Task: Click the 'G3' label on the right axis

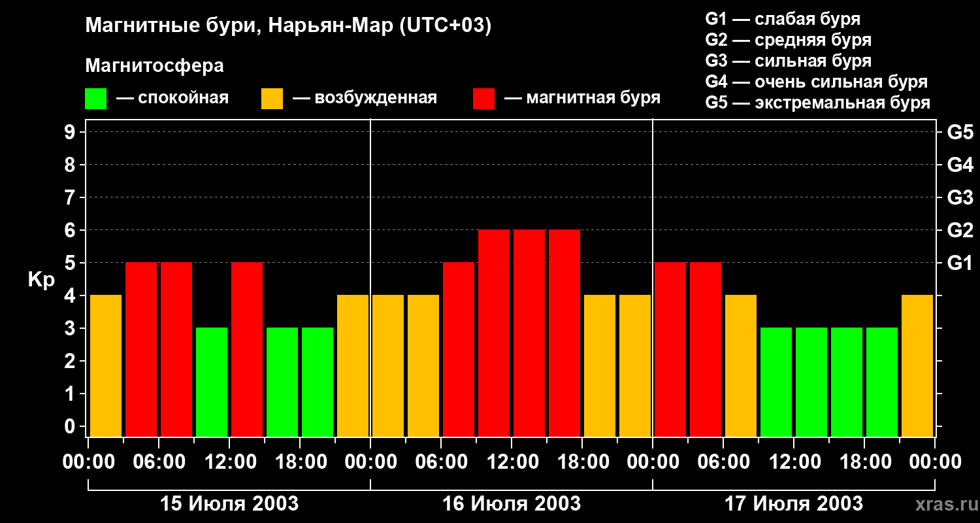Action: pos(960,197)
